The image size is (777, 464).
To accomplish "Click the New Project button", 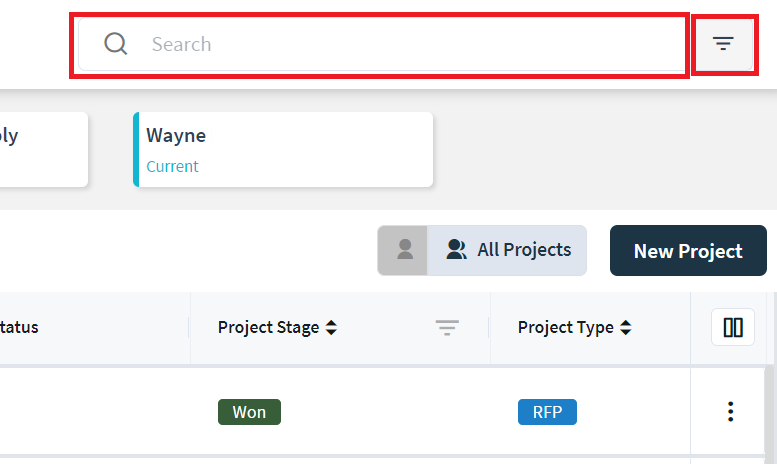I will (688, 251).
